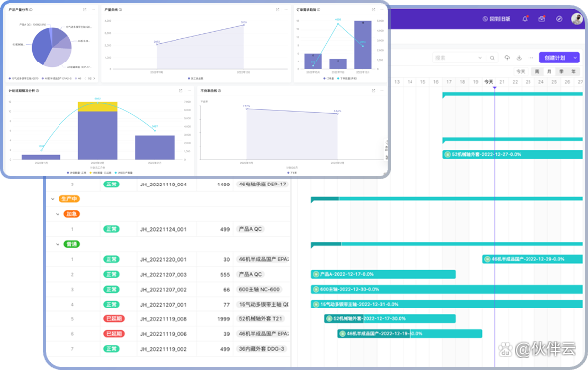The height and width of the screenshot is (370, 588).
Task: Click the cloud upload icon beside search
Action: [507, 58]
